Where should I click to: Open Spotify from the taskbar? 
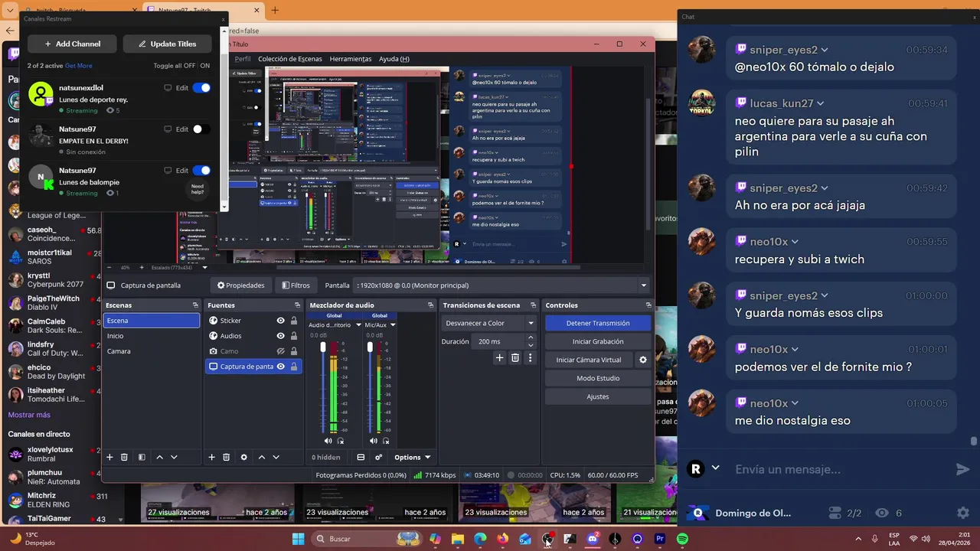point(682,539)
